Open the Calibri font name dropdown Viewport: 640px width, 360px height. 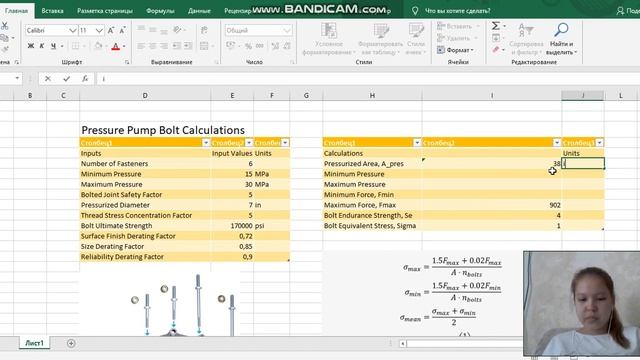72,31
